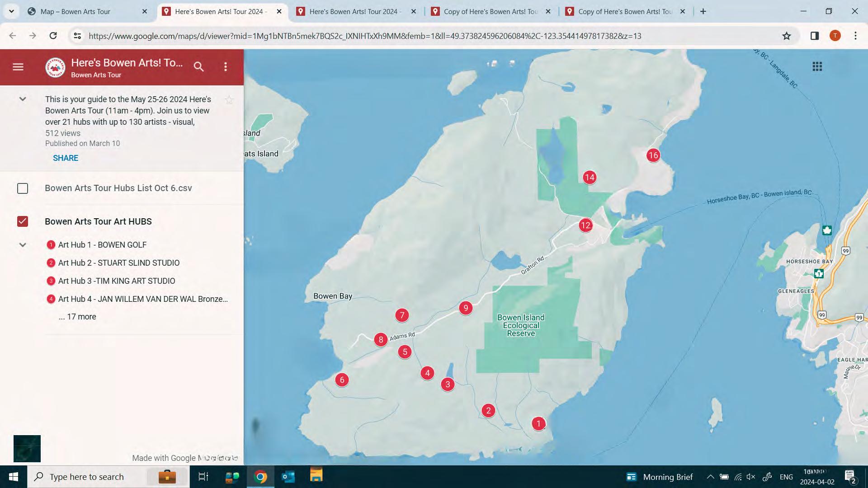Enable the Hubs List Oct 6.csv layer
The width and height of the screenshot is (868, 488).
23,188
